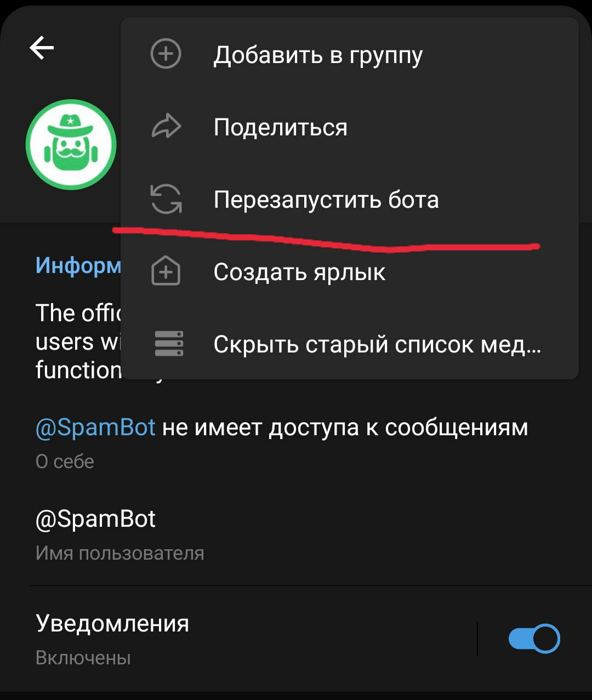Screen dimensions: 592x700
Task: Tap the @SpamBot username row
Action: [x=296, y=534]
